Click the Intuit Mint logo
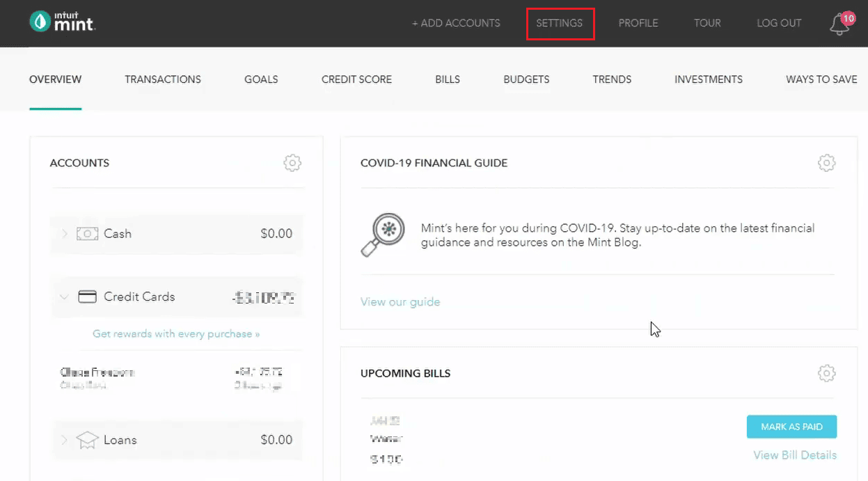Screen dimensions: 868x481 tap(61, 22)
